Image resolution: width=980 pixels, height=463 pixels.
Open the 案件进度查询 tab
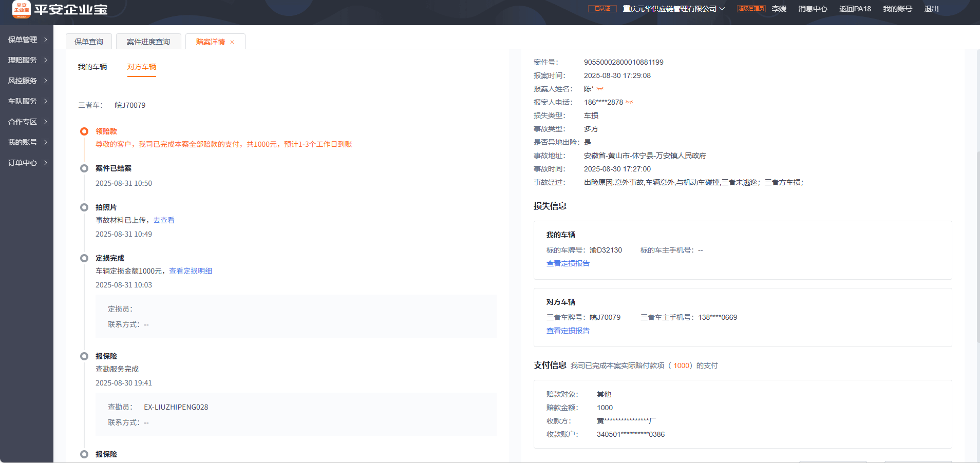point(148,42)
